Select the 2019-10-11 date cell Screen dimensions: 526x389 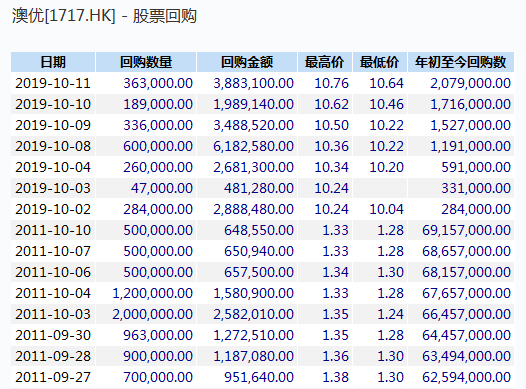tap(53, 83)
